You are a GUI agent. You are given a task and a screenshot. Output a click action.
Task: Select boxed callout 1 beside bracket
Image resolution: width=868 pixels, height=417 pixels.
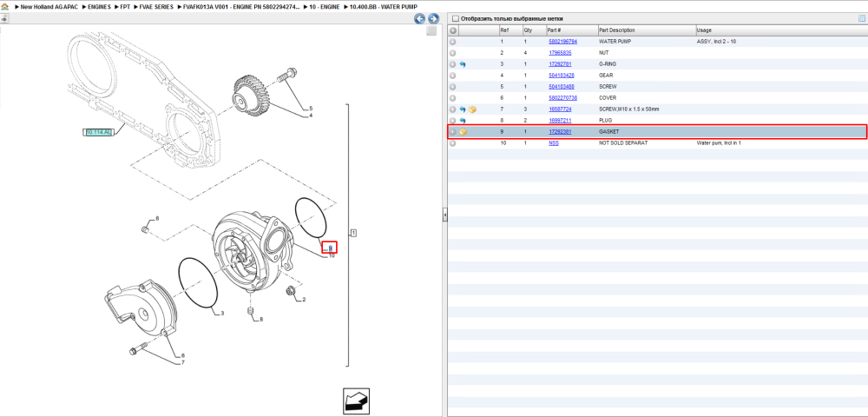pyautogui.click(x=353, y=233)
